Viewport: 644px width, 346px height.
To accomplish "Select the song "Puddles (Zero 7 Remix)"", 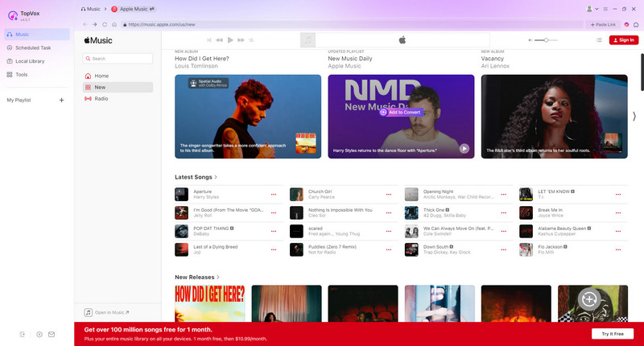I will coord(332,247).
